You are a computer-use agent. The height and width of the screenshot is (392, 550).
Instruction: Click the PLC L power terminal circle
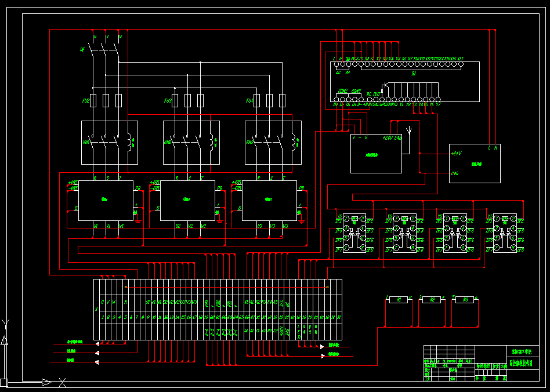pyautogui.click(x=336, y=64)
